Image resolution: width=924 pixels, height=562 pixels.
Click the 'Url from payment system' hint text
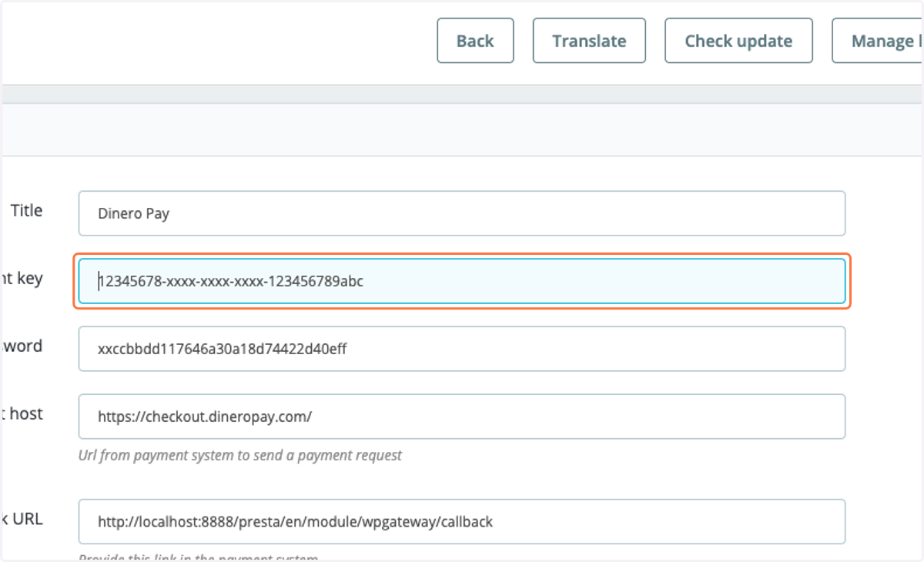240,455
